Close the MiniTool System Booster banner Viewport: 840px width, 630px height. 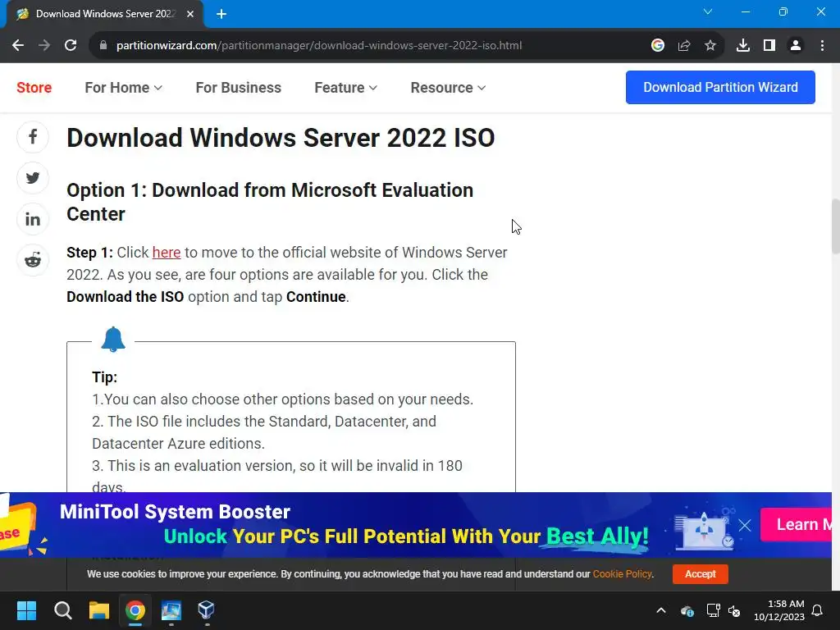[745, 525]
